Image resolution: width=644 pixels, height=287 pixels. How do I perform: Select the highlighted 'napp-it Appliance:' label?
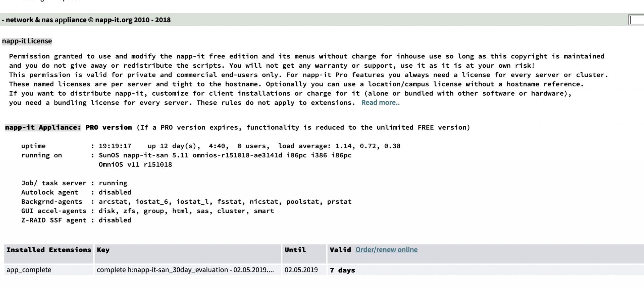pos(43,127)
